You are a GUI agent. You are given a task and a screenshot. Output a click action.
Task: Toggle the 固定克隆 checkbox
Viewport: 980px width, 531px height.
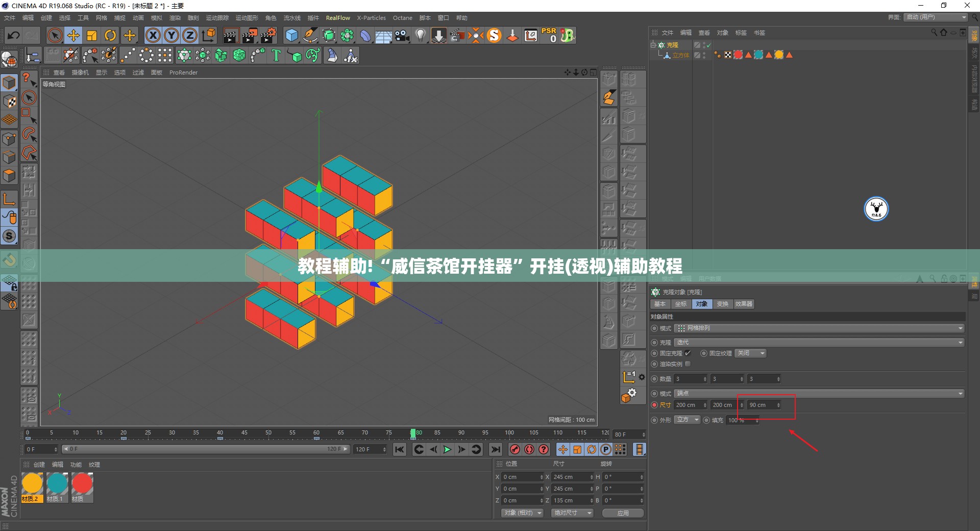point(688,353)
